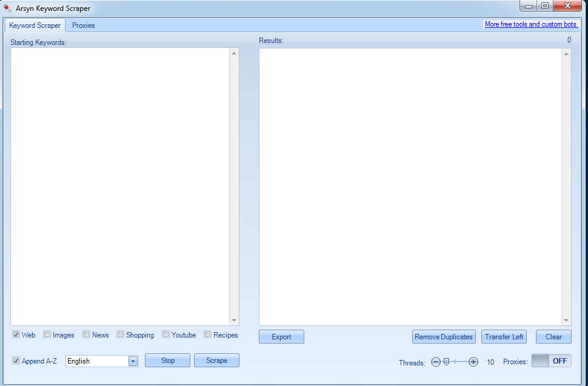Click the Threads slider handle
This screenshot has height=386, width=588.
click(x=446, y=362)
